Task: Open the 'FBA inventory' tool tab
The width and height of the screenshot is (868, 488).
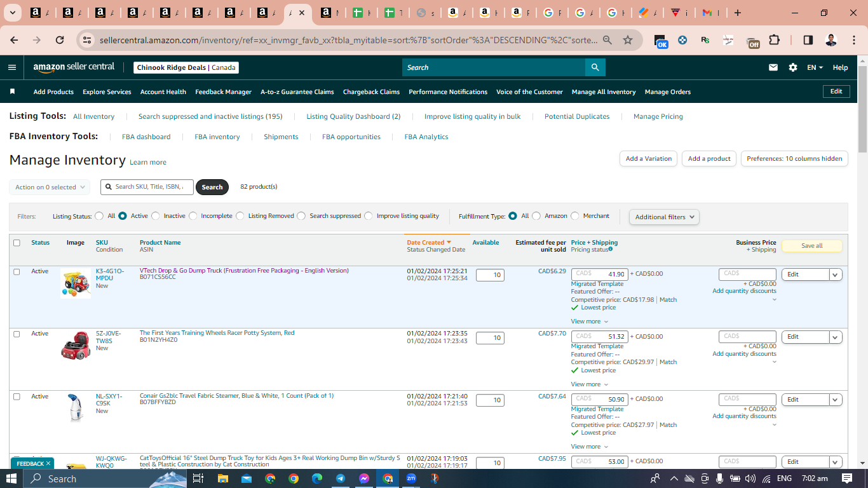Action: [x=217, y=137]
